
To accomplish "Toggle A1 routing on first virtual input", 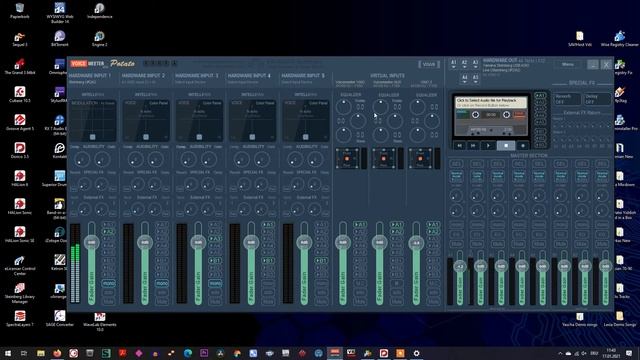I will click(360, 224).
